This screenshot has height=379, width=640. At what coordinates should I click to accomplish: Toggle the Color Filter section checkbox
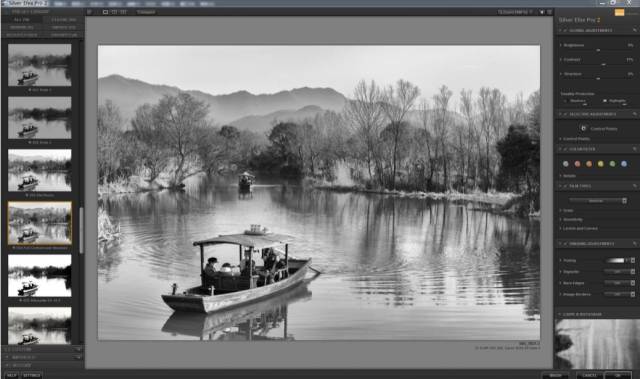[566, 149]
